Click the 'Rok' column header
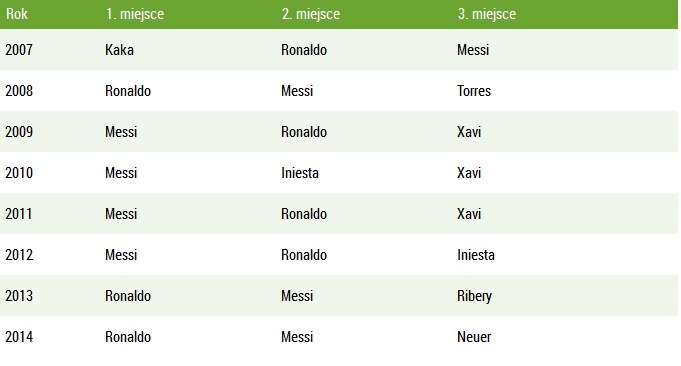Image resolution: width=681 pixels, height=366 pixels. [17, 14]
